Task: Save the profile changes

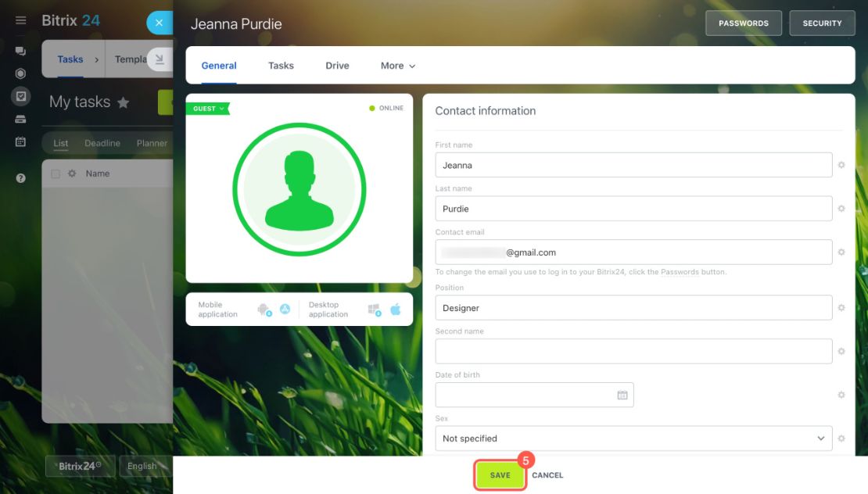Action: [x=500, y=475]
